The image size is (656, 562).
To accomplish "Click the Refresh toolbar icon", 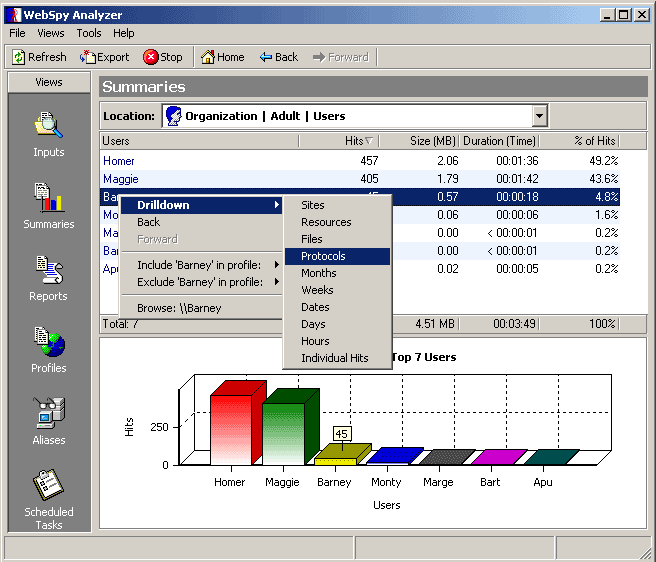I will (x=18, y=57).
